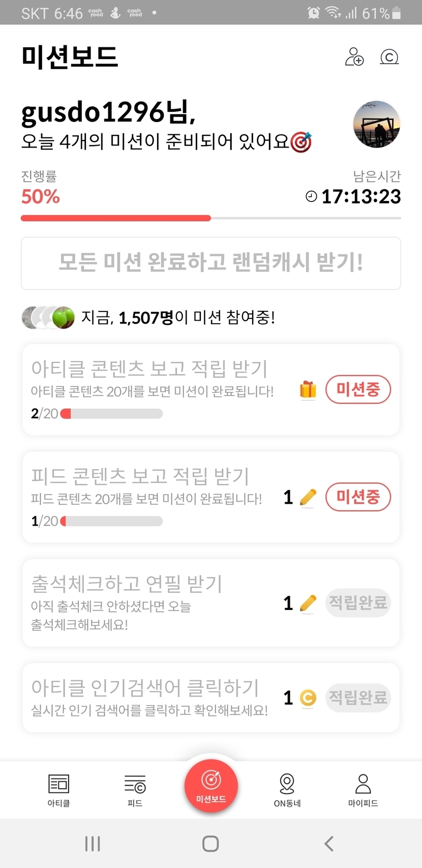Tap the participant avatars group
Screen dimensions: 422x868
[48, 317]
